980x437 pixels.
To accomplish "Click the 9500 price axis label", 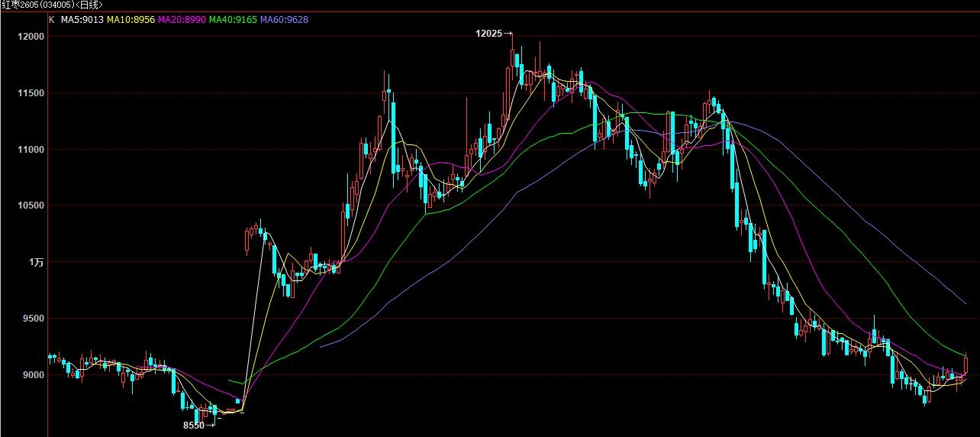I will [34, 319].
